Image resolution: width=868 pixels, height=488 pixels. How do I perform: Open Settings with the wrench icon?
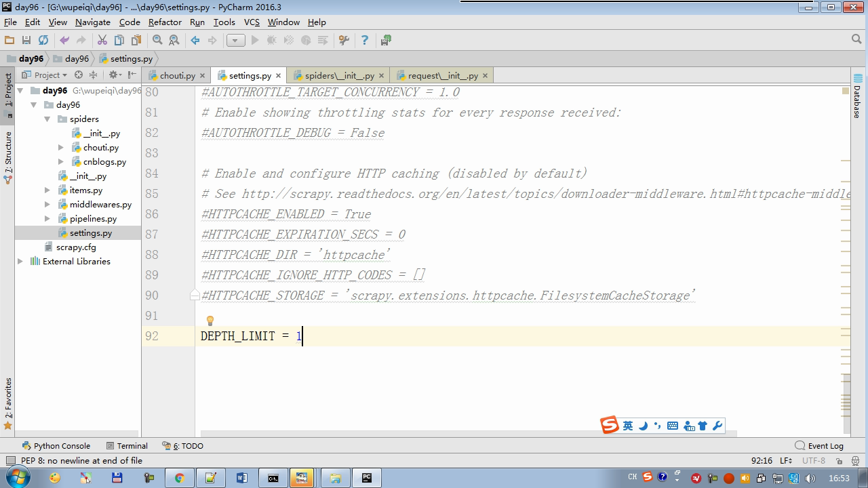click(x=344, y=40)
